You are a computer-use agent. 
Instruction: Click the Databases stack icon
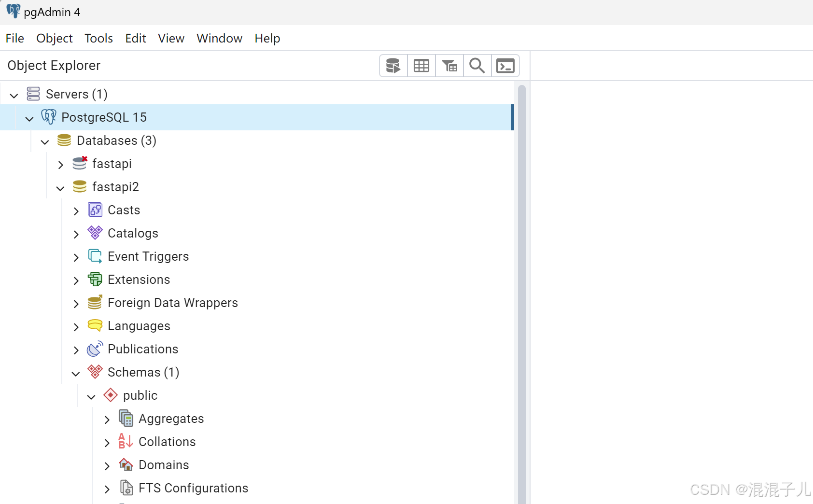pos(64,140)
